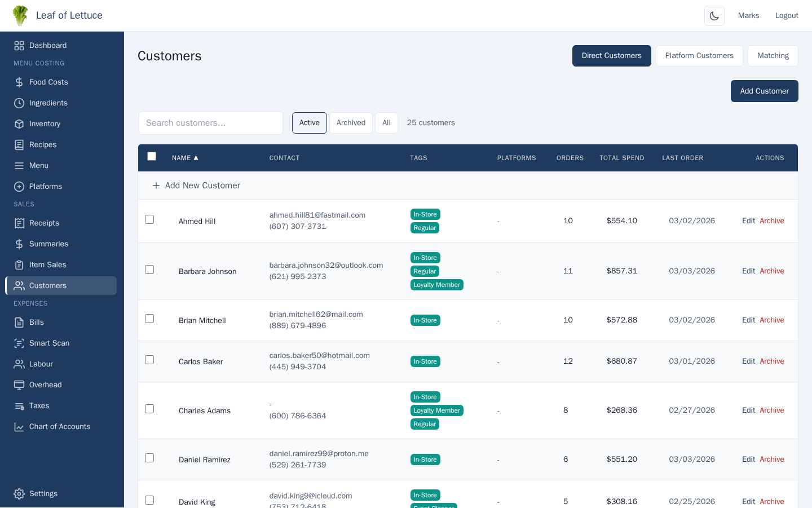The width and height of the screenshot is (812, 508).
Task: Open Dashboard via its grid icon
Action: (19, 46)
